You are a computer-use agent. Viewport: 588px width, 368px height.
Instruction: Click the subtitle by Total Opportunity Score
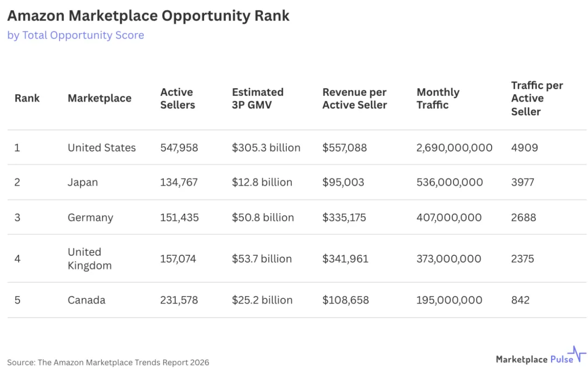(x=76, y=35)
